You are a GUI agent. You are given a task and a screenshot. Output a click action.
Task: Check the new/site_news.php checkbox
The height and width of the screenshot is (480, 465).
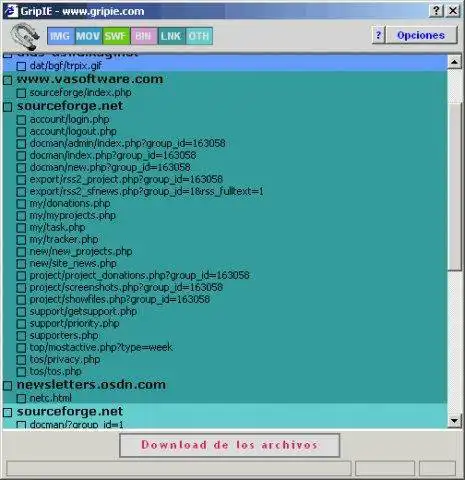(x=21, y=264)
